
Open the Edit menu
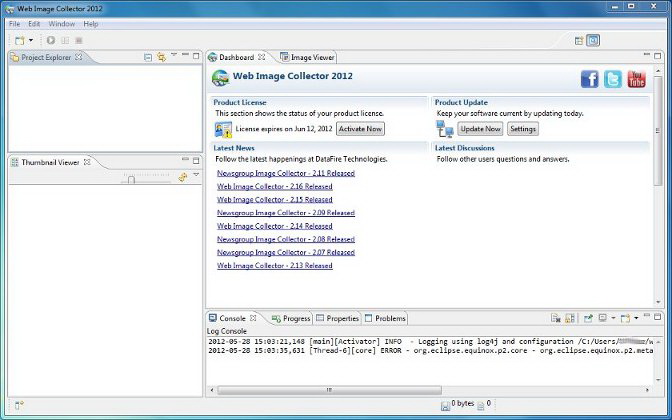tap(34, 24)
